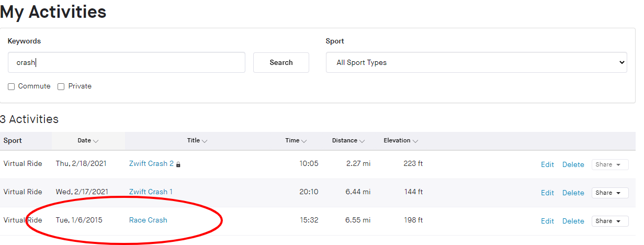
Task: Sort activities by Date column arrow
Action: tap(96, 141)
